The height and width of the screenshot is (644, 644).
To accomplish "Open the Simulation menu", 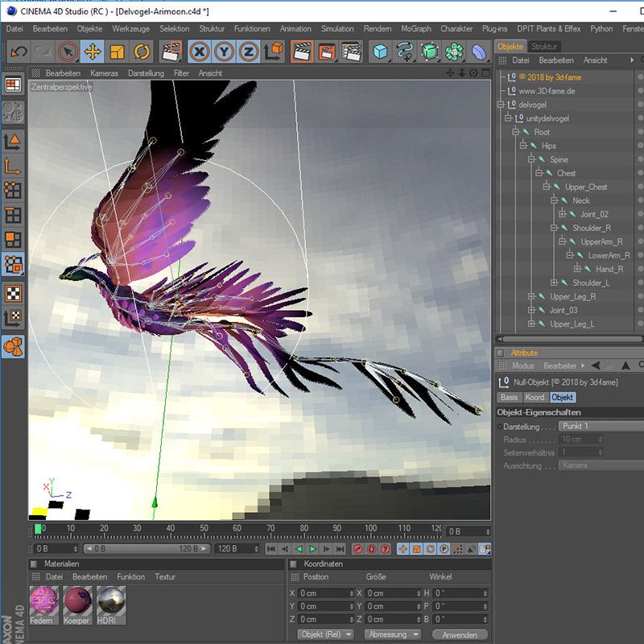I will point(337,29).
